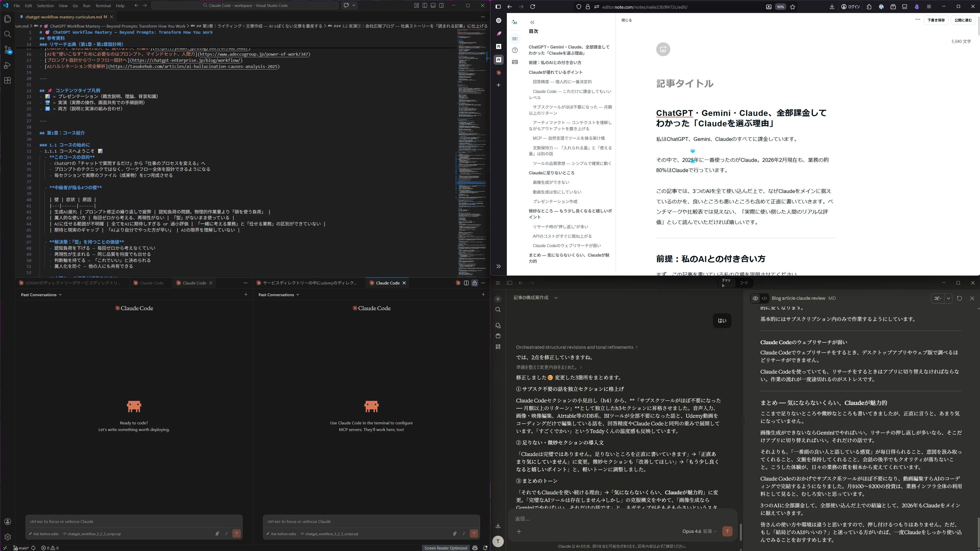Switch Claude desktop to コード mode
980x551 pixels.
(x=744, y=283)
